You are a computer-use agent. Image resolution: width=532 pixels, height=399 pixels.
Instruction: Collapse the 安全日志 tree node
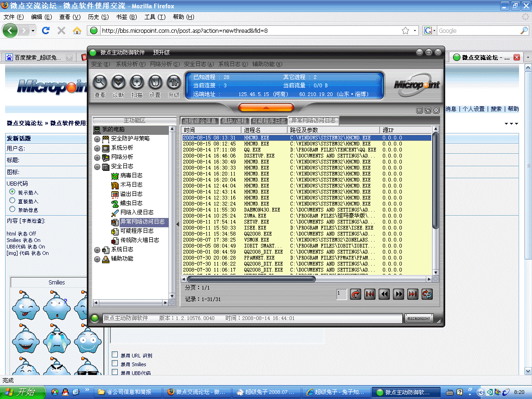pyautogui.click(x=97, y=167)
